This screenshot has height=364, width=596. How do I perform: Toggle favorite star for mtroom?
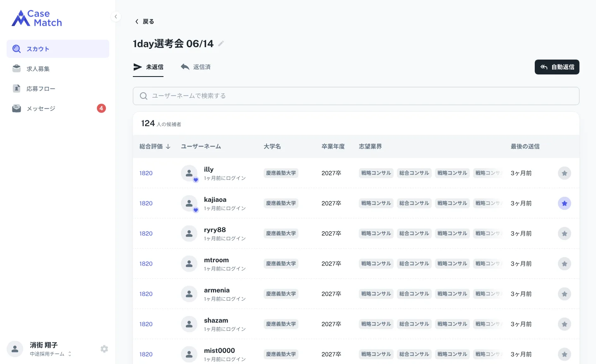pyautogui.click(x=565, y=263)
